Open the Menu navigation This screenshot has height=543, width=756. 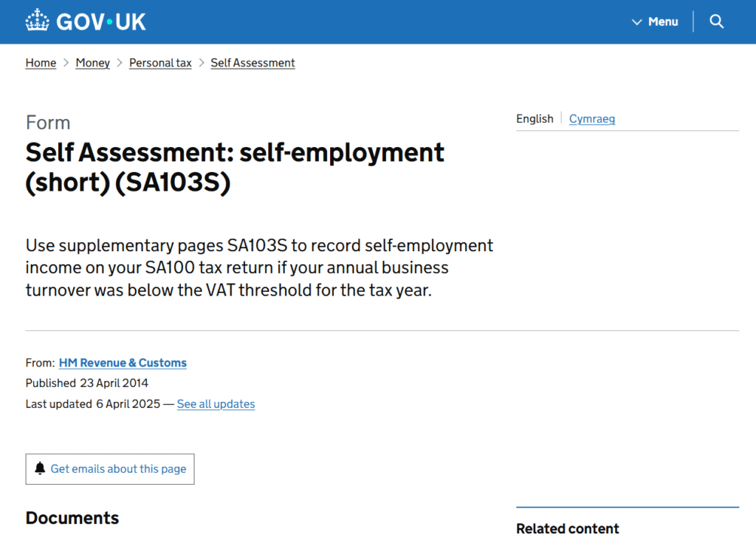662,22
